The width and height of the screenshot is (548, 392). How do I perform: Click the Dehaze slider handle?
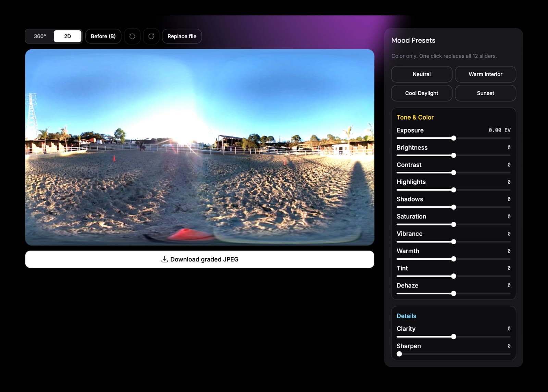[453, 294]
